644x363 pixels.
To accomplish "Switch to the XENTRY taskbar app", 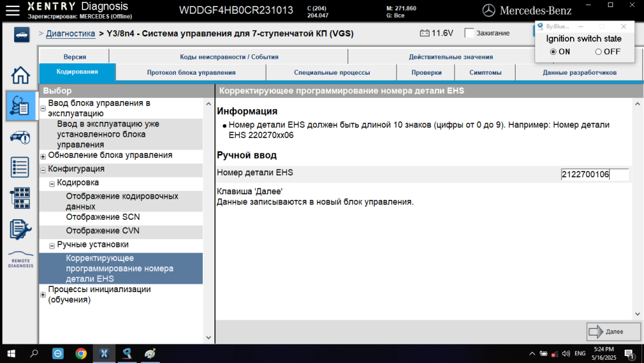I will pyautogui.click(x=104, y=353).
